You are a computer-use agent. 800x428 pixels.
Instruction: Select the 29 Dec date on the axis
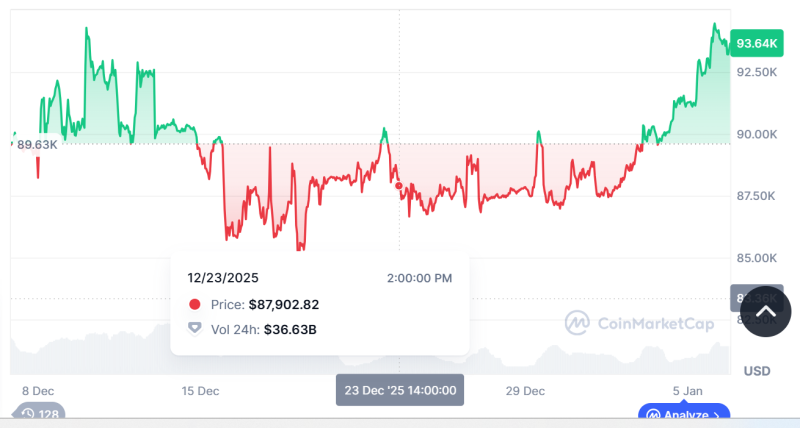526,390
